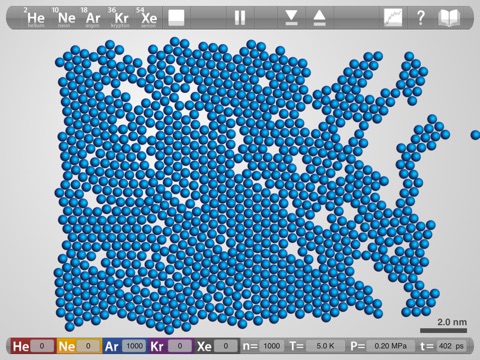Open the book reference icon
This screenshot has width=480, height=360.
(449, 18)
